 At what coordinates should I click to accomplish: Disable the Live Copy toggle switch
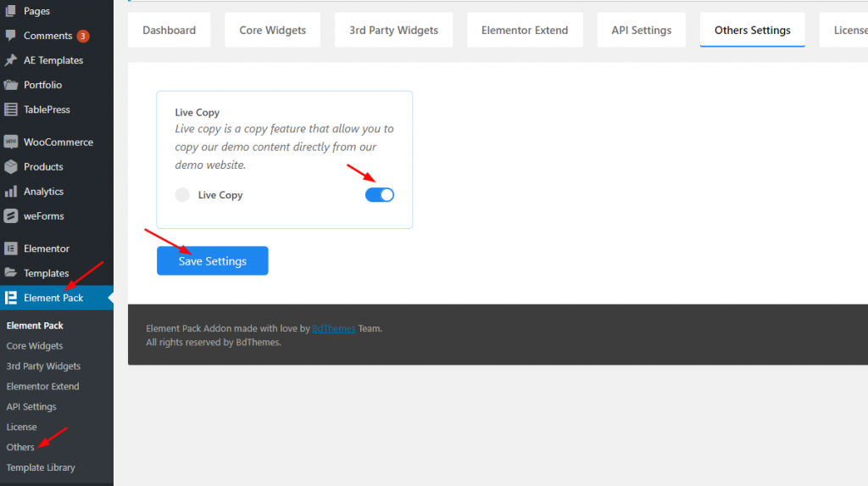coord(379,194)
